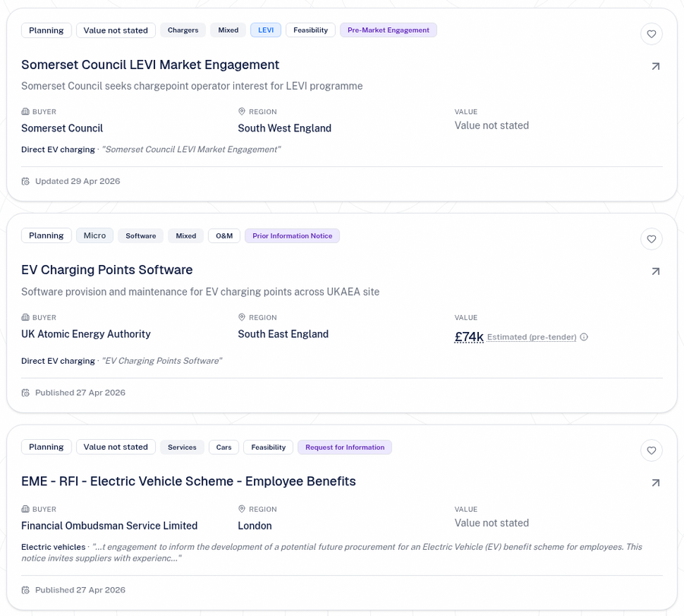
Task: Click Planning tag on EV Charging Software card
Action: point(46,235)
